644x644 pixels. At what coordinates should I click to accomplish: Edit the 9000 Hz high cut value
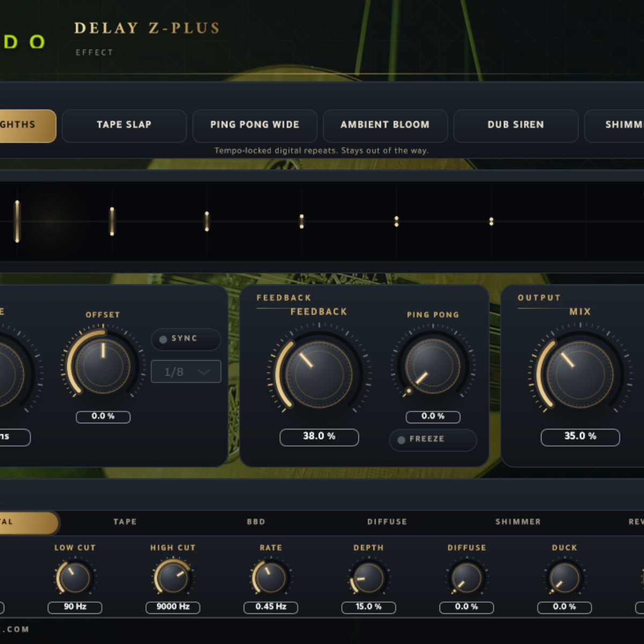pyautogui.click(x=173, y=608)
